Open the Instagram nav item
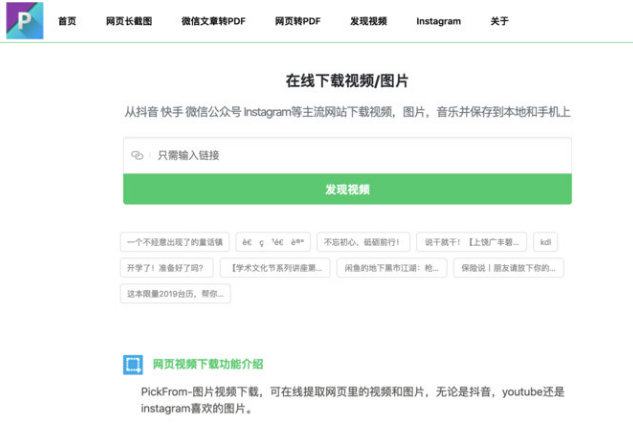633x425 pixels. [438, 21]
